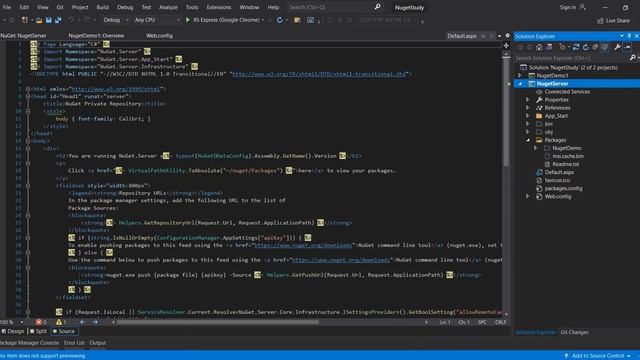Screen dimensions: 640x360
Task: Toggle Show All Files in Solution Explorer
Action: 604,47
